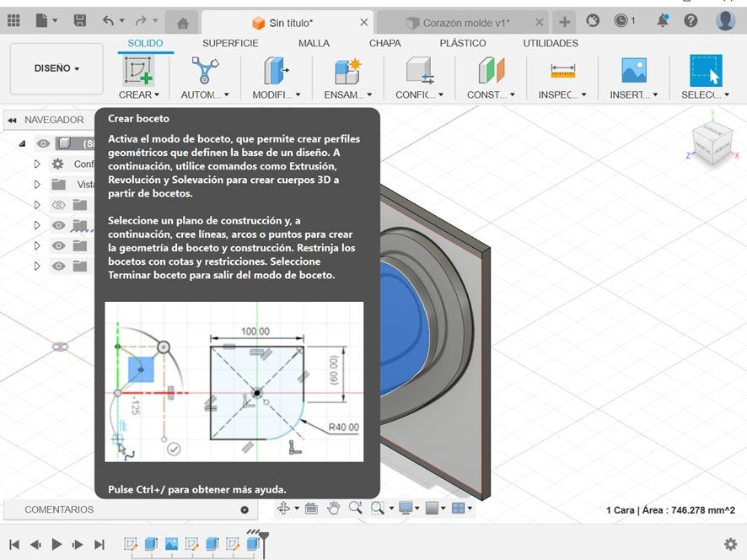Open the help question mark menu
Screen dimensions: 747x560
[691, 20]
